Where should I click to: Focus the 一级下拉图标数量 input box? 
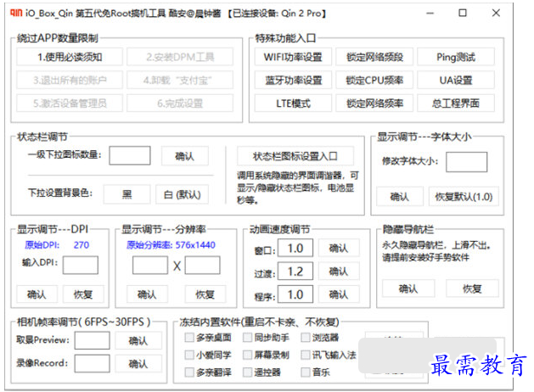pos(130,155)
